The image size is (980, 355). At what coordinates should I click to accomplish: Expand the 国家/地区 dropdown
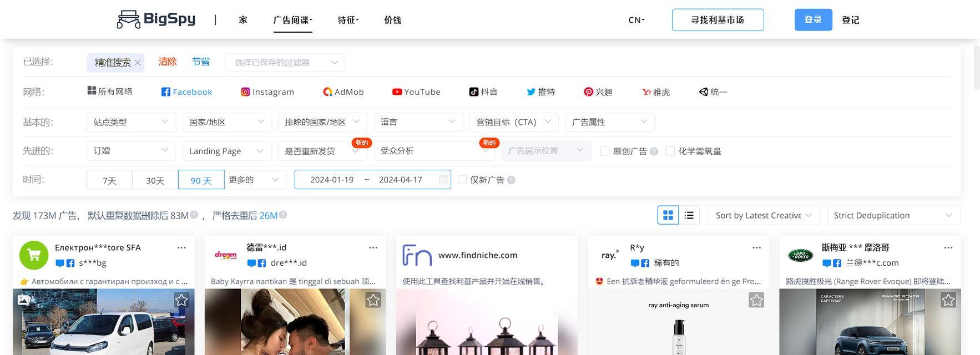coord(227,122)
